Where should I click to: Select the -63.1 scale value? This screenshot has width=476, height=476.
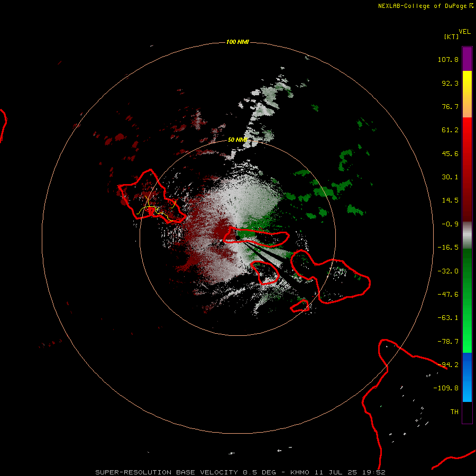(x=448, y=318)
